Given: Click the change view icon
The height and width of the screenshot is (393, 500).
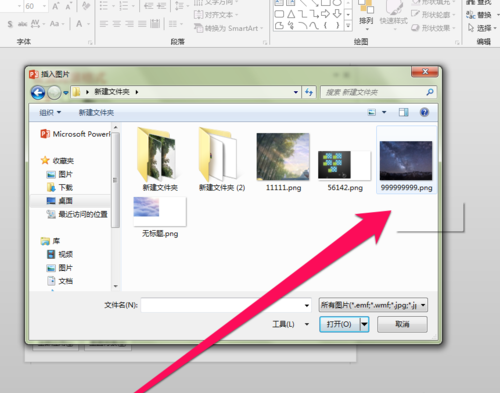Looking at the screenshot, I should click(372, 112).
